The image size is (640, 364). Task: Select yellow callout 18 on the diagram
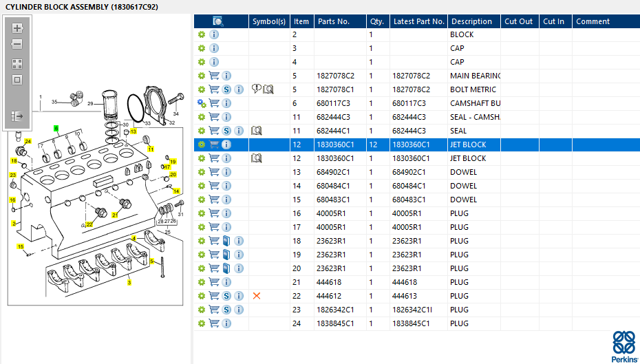point(14,161)
